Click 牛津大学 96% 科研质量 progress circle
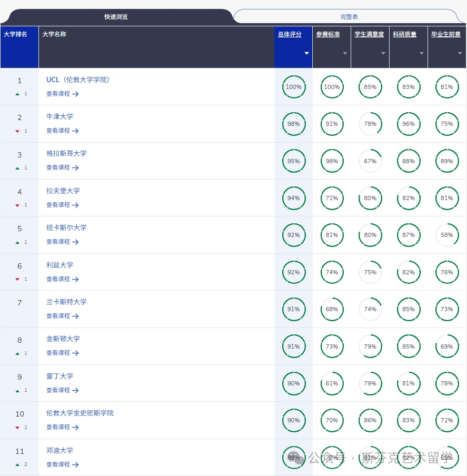The image size is (467, 476). (409, 124)
